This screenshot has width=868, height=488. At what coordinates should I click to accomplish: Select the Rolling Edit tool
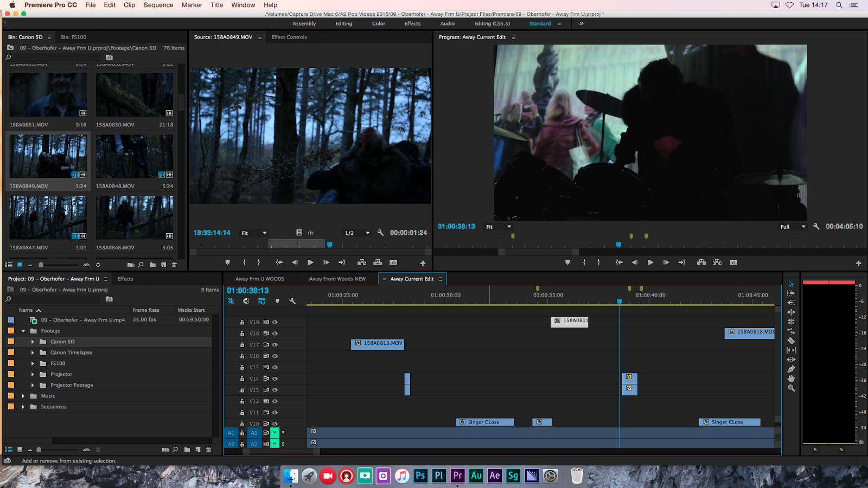pos(791,322)
